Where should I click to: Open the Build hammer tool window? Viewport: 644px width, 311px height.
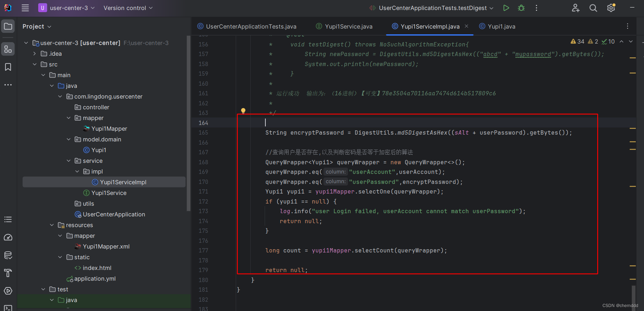[8, 273]
